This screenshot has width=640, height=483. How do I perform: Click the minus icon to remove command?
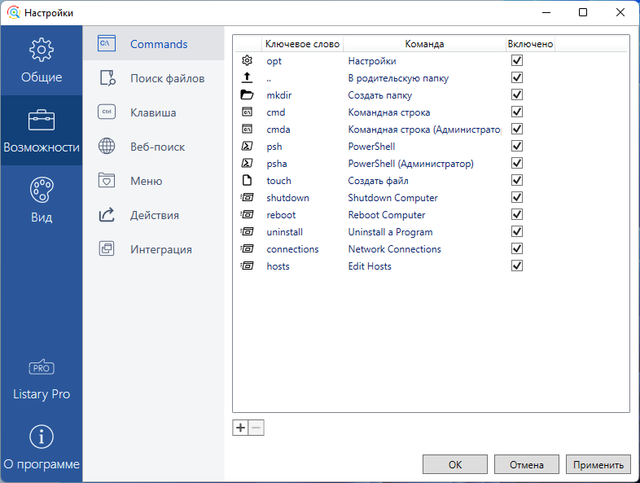tap(256, 428)
